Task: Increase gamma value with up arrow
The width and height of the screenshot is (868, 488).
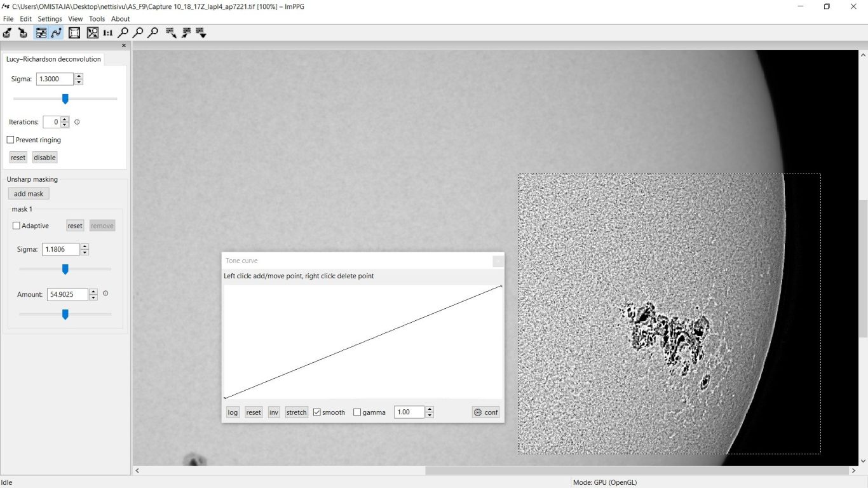Action: 430,409
